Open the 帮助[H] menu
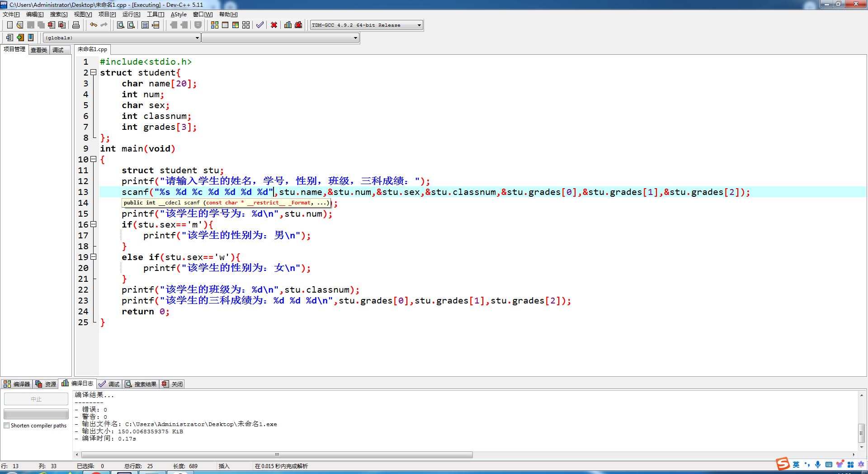 (x=228, y=14)
